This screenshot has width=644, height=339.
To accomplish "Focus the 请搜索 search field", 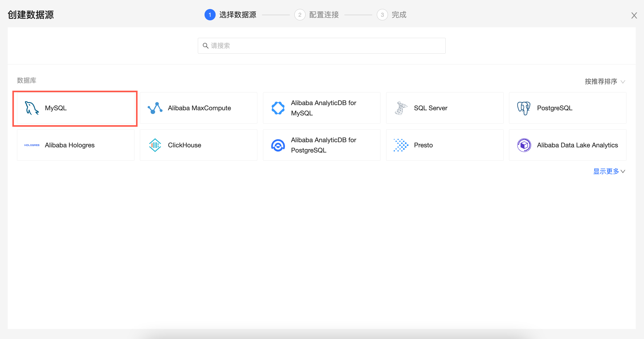I will tap(321, 46).
